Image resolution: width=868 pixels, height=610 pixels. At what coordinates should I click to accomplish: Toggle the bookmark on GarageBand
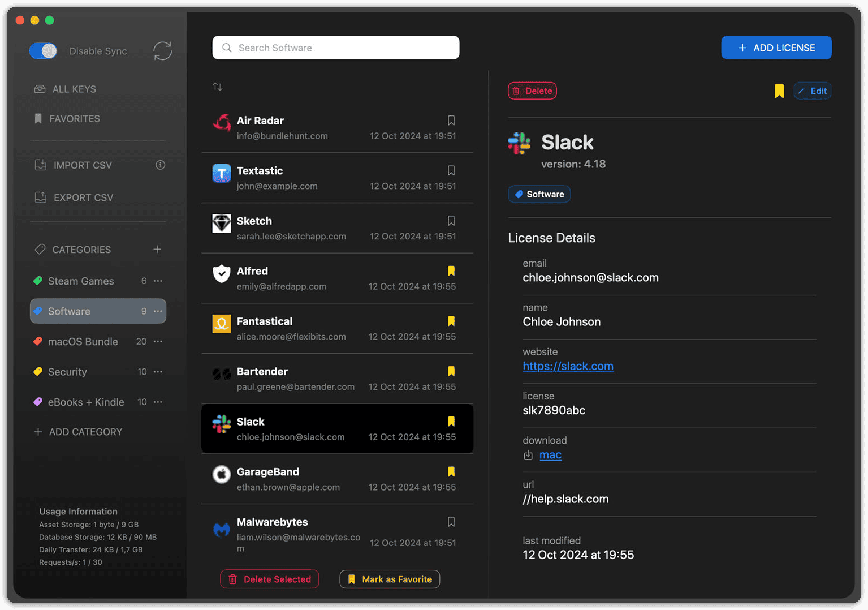coord(451,471)
